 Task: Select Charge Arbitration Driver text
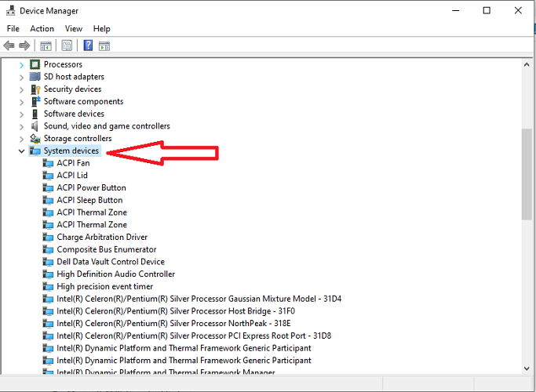(x=102, y=237)
